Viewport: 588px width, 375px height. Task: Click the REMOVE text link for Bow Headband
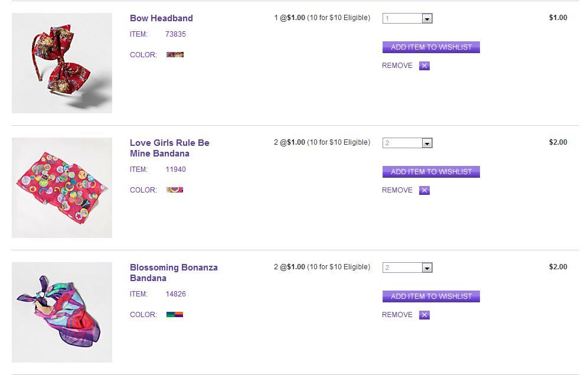click(397, 66)
